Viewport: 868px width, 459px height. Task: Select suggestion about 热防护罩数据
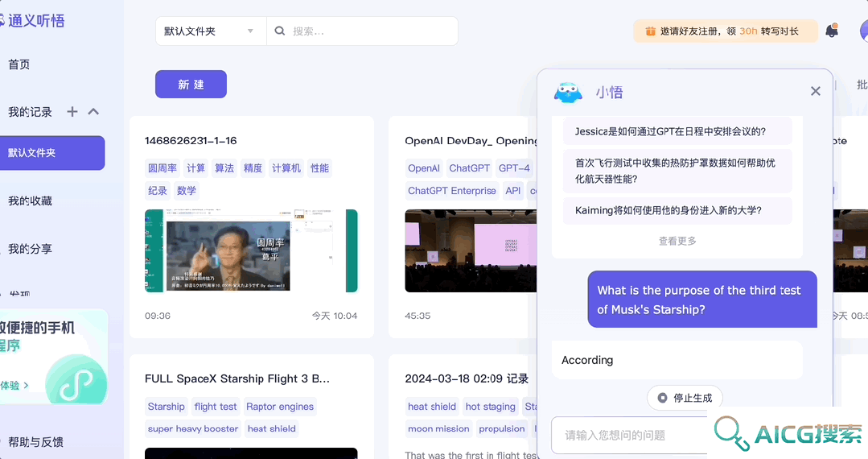pos(677,171)
